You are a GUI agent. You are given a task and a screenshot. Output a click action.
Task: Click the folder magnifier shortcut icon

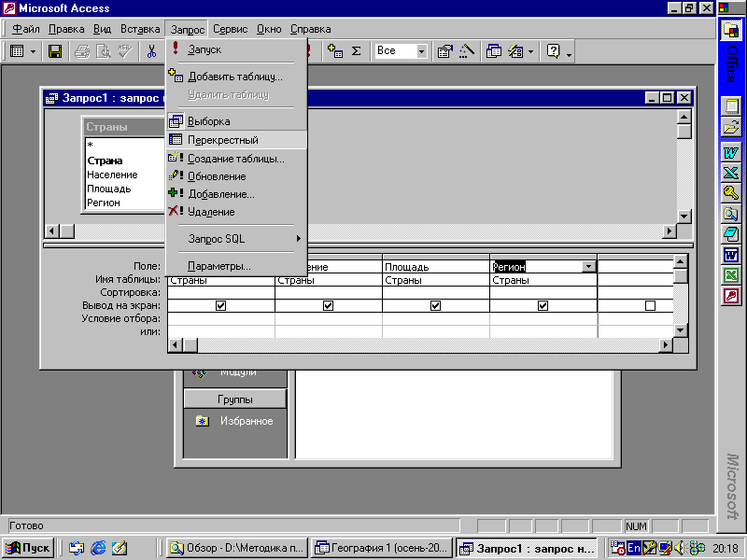coord(731,214)
